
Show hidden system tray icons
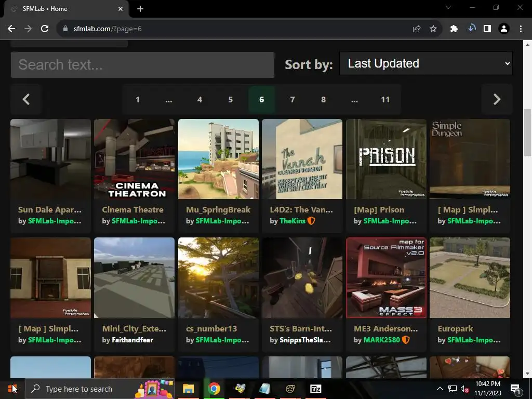[x=440, y=389]
